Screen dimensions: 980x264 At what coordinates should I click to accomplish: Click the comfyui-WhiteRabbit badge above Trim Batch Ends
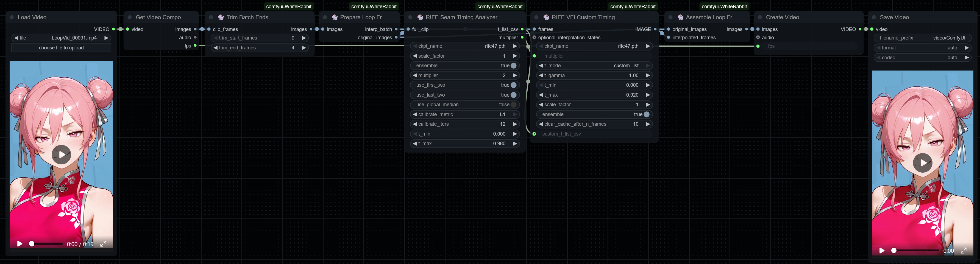point(288,7)
